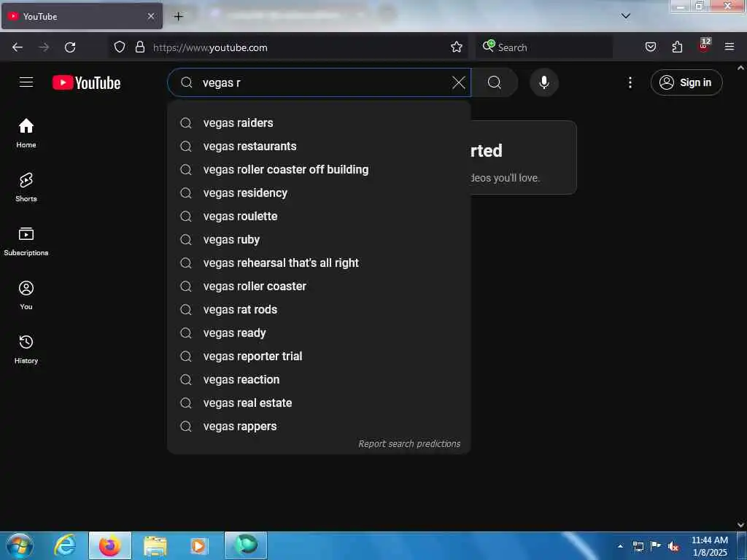
Task: Select suggestion 'vegas roulette'
Action: pos(319,216)
